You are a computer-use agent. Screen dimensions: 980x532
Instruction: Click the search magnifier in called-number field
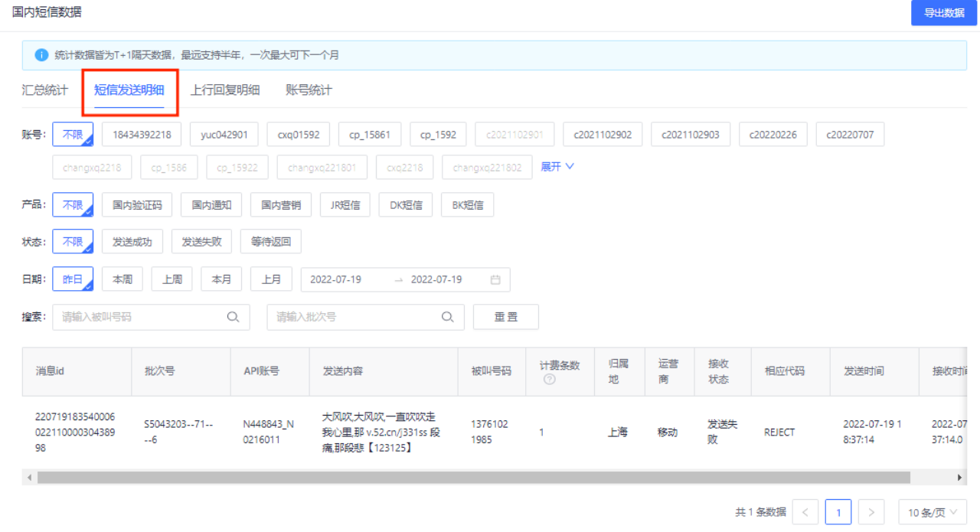[233, 317]
